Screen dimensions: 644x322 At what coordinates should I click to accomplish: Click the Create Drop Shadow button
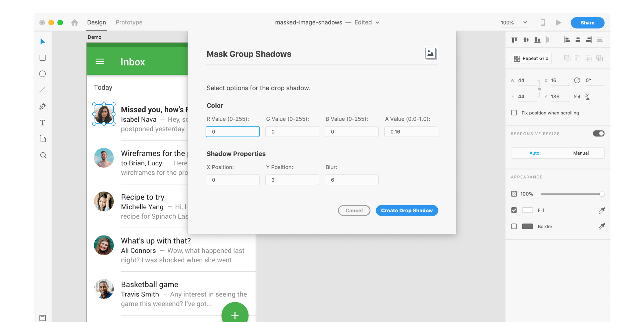[x=407, y=210]
